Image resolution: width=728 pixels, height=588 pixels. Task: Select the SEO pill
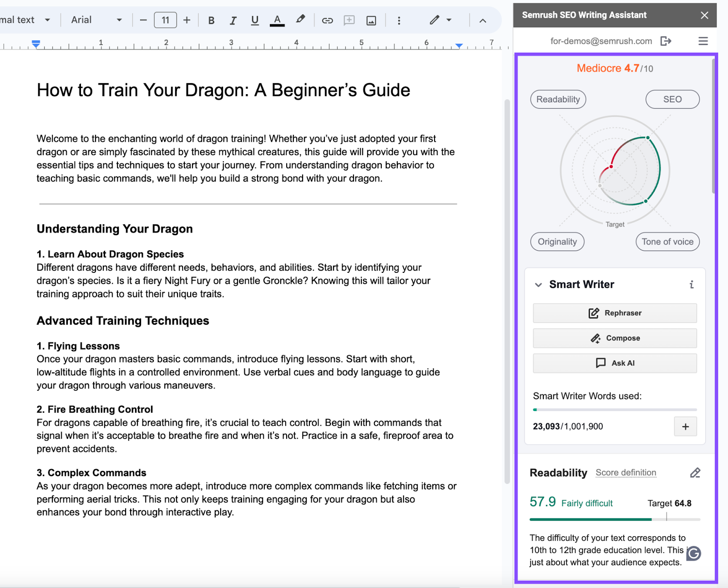coord(672,99)
